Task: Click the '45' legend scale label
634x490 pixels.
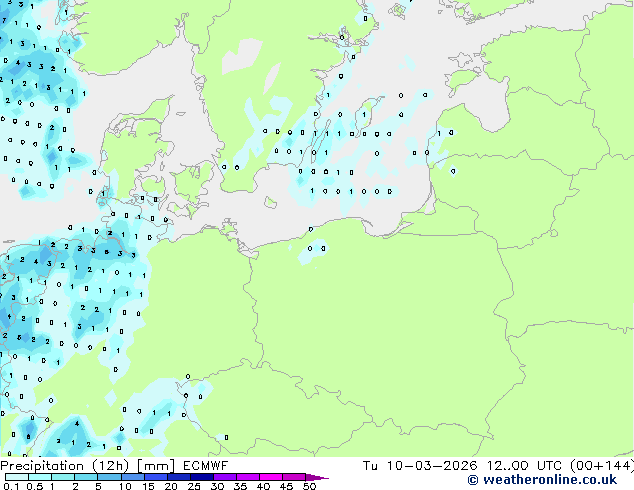Action: pyautogui.click(x=286, y=486)
